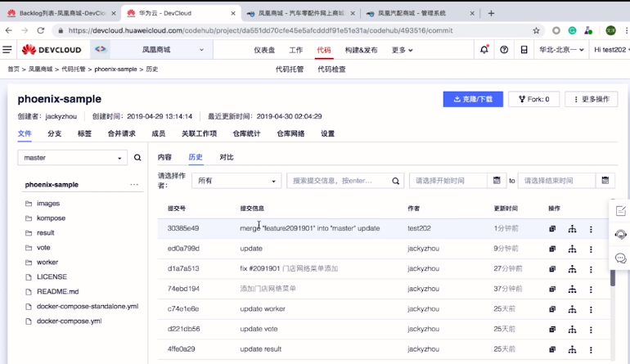This screenshot has height=364, width=630.
Task: Switch to the 对比 tab
Action: pyautogui.click(x=226, y=157)
